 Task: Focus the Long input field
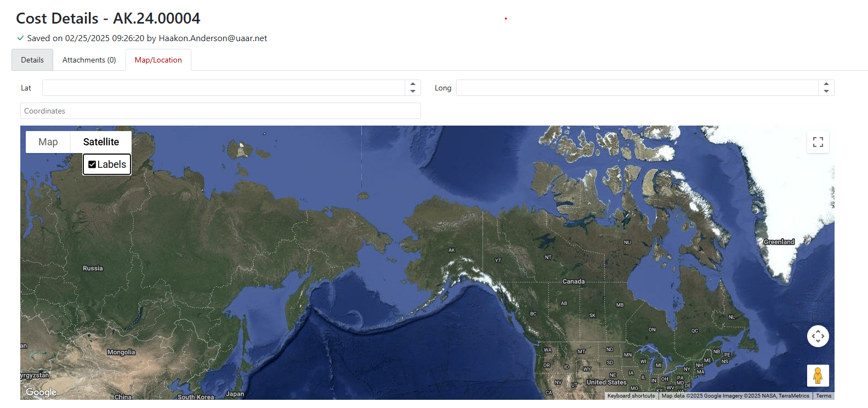637,88
